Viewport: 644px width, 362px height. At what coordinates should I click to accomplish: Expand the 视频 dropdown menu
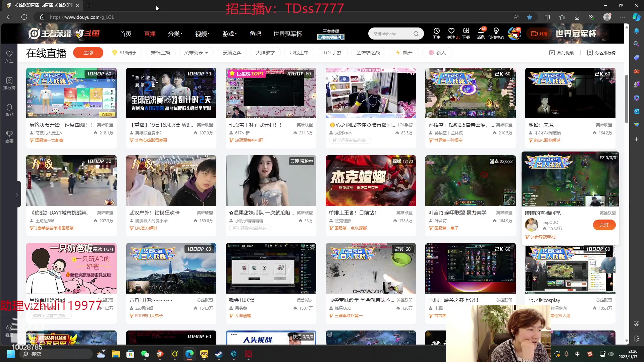pyautogui.click(x=202, y=34)
